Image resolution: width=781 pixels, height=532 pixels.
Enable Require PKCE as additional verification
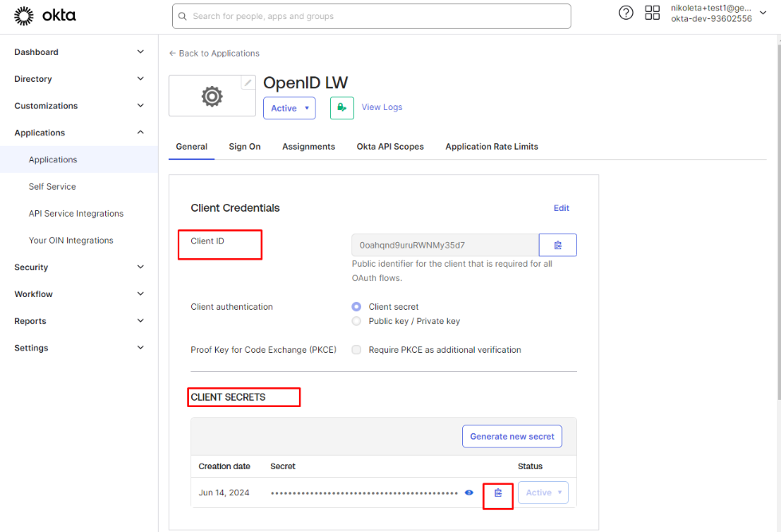coord(356,350)
